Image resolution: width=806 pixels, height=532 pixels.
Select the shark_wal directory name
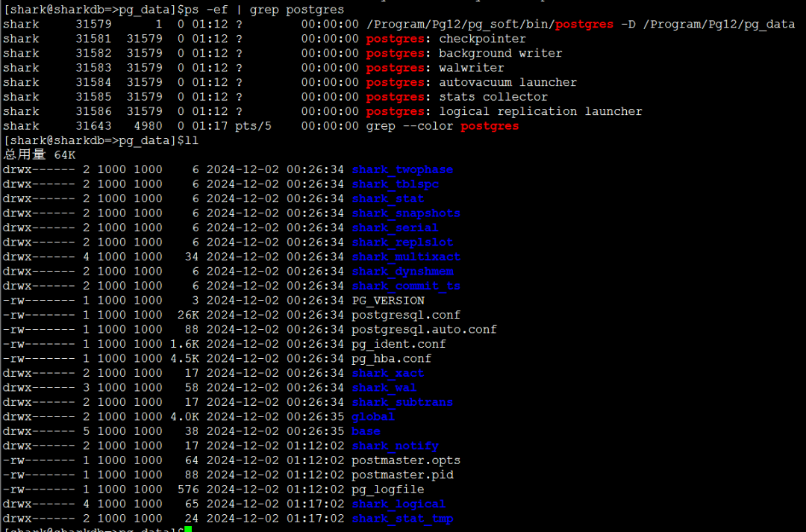[384, 387]
